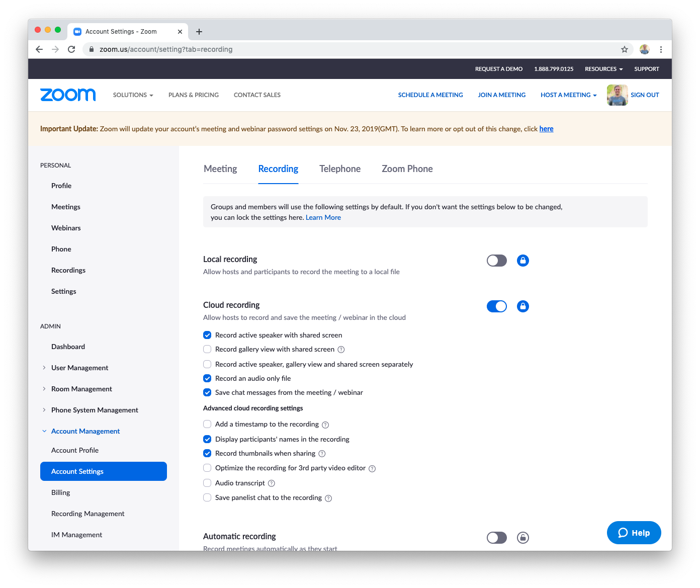Uncheck Record thumbnails when sharing
700x588 pixels.
pyautogui.click(x=207, y=453)
